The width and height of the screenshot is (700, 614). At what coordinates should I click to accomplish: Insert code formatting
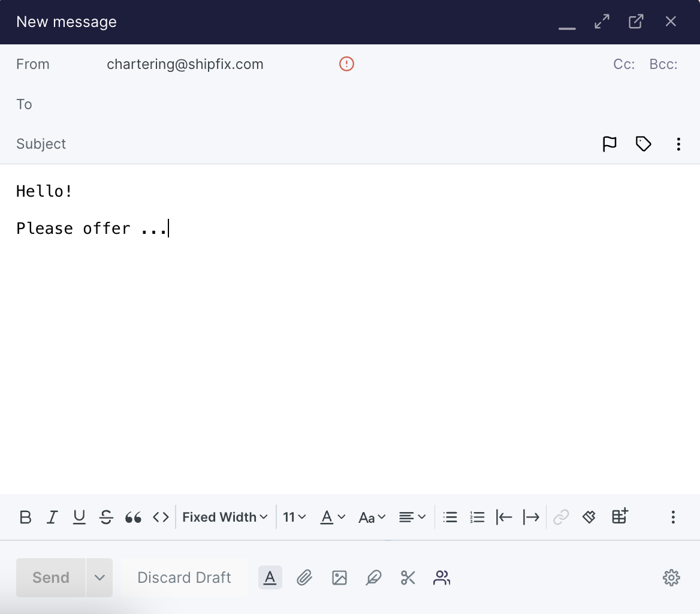tap(161, 517)
